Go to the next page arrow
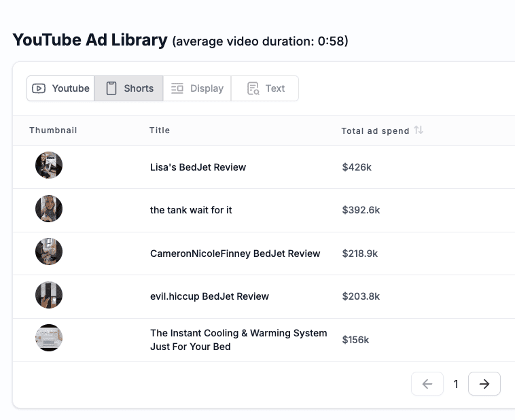 click(484, 384)
